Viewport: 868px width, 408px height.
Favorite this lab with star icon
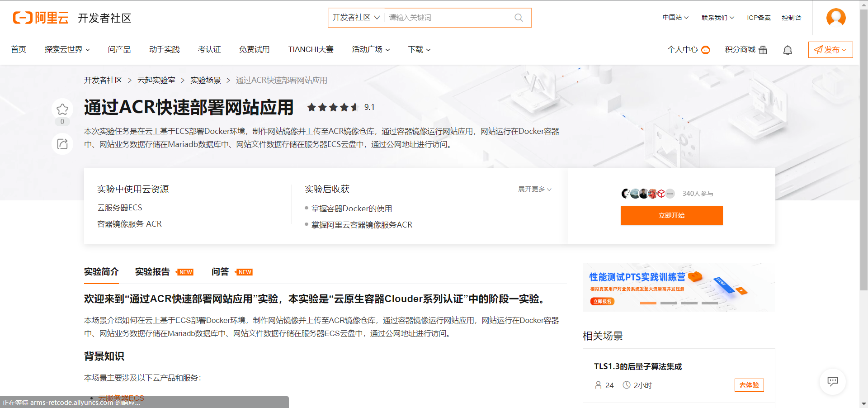(x=62, y=109)
